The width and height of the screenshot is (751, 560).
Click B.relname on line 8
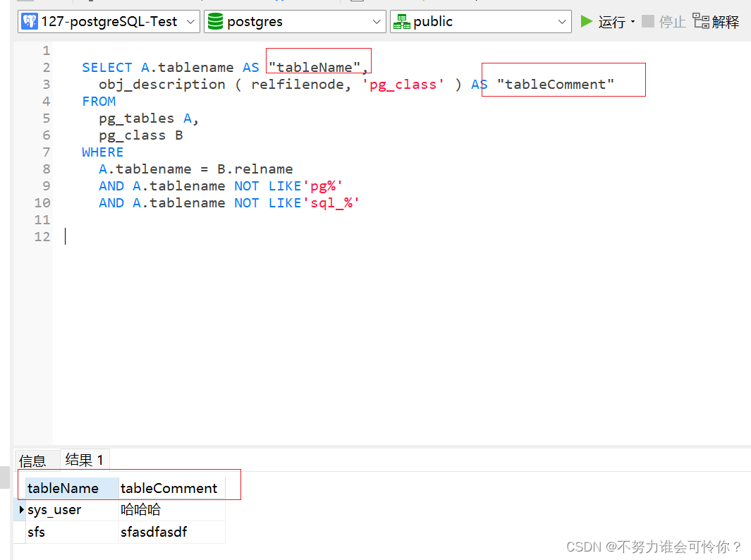(255, 169)
